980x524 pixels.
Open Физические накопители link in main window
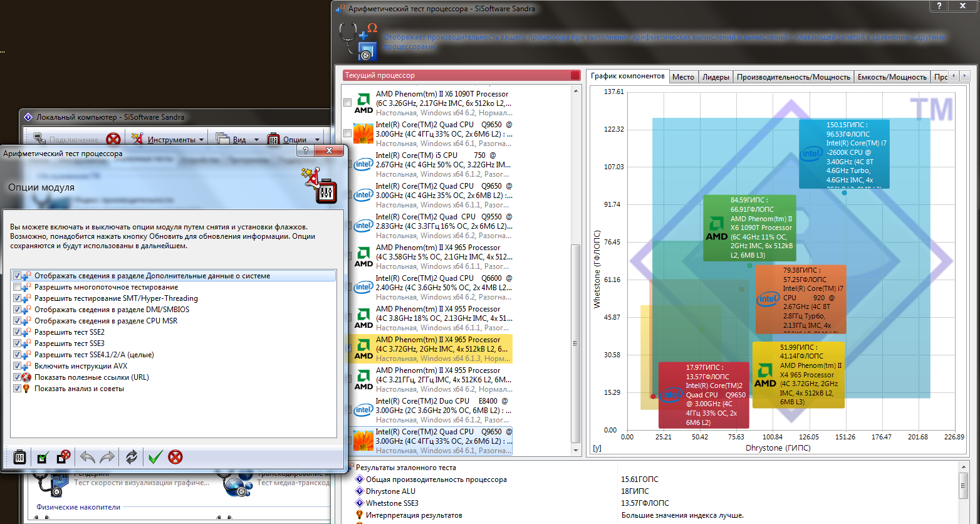pos(78,507)
